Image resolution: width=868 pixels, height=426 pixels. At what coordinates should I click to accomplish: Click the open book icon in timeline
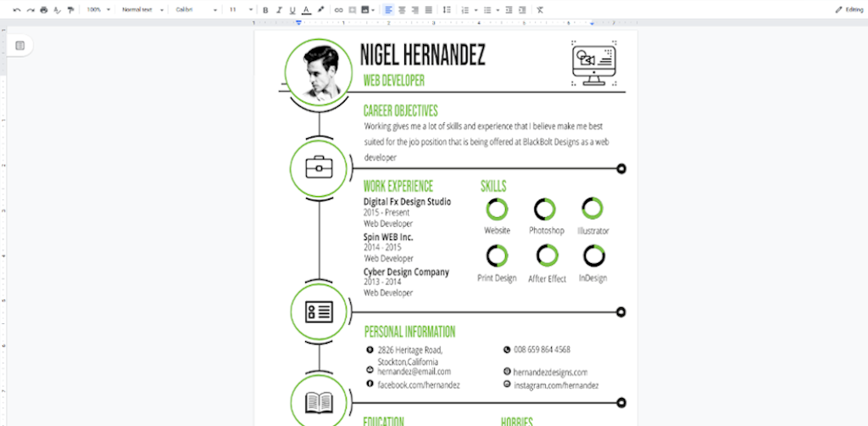[x=319, y=403]
